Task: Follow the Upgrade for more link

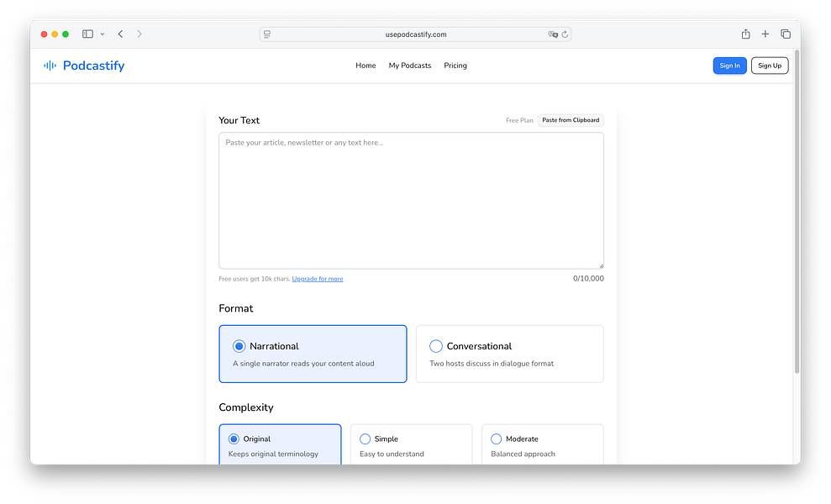Action: tap(318, 279)
